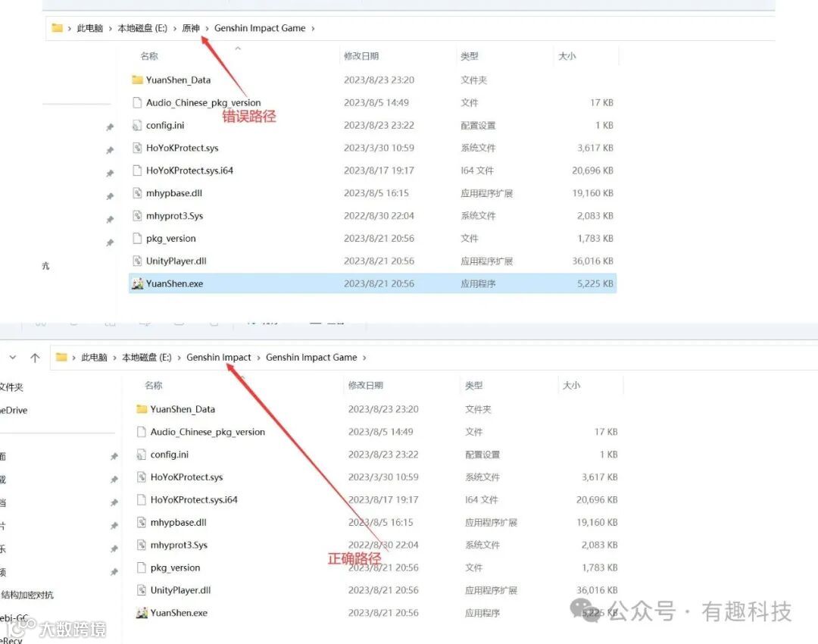This screenshot has height=644, width=818.
Task: Sort by 大小 column in 原神 path window
Action: (567, 56)
